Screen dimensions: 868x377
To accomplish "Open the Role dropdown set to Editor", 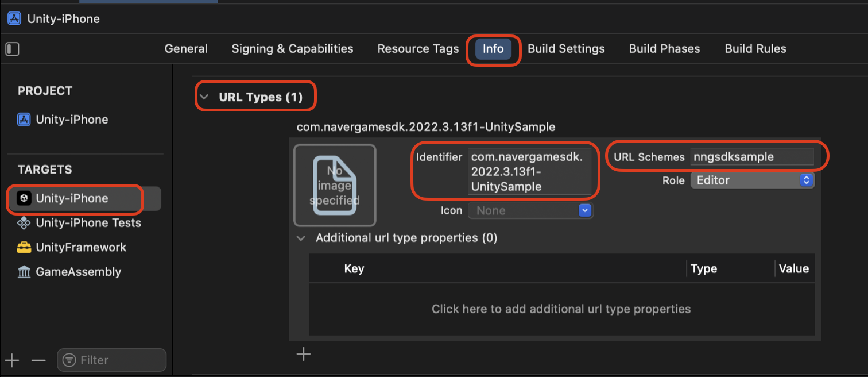I will (x=752, y=180).
